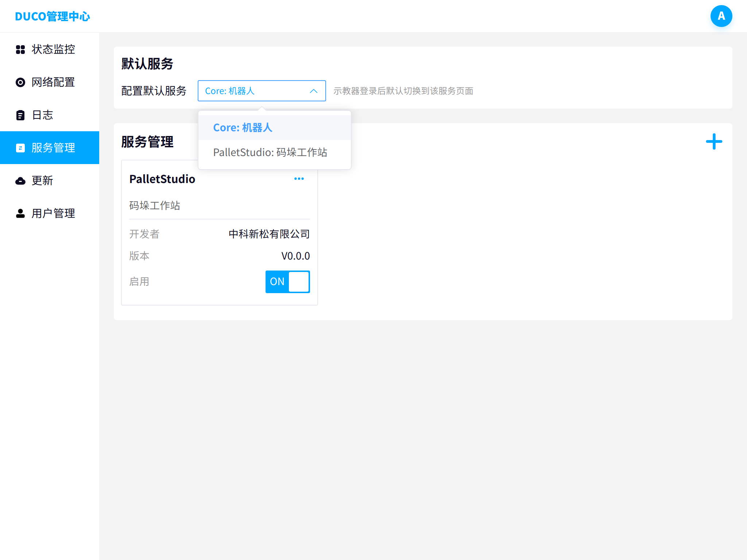
Task: Click the status monitoring grid icon
Action: (20, 50)
